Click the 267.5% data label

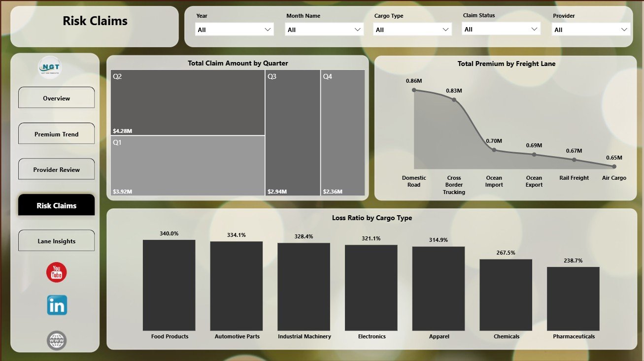506,253
